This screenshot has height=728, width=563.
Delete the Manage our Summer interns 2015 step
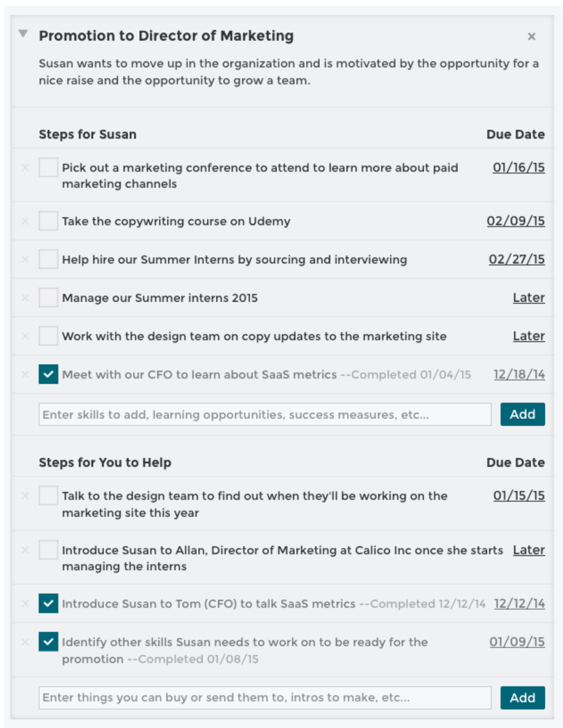point(26,298)
